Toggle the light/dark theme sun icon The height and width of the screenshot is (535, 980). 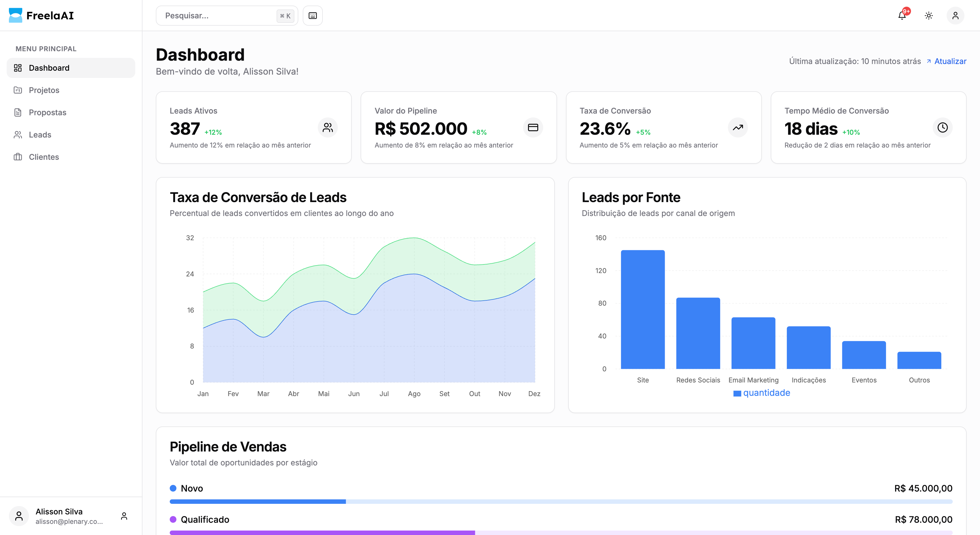(x=929, y=16)
